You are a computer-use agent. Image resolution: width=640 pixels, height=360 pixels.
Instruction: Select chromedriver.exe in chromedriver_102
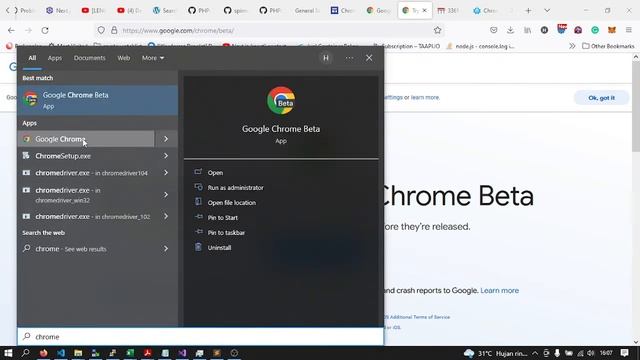(86, 216)
